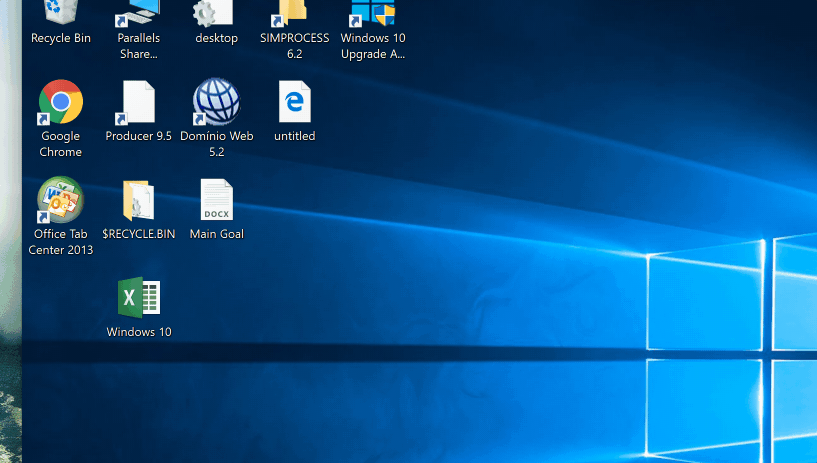Select the Recycle Bin desktop icon

[60, 12]
